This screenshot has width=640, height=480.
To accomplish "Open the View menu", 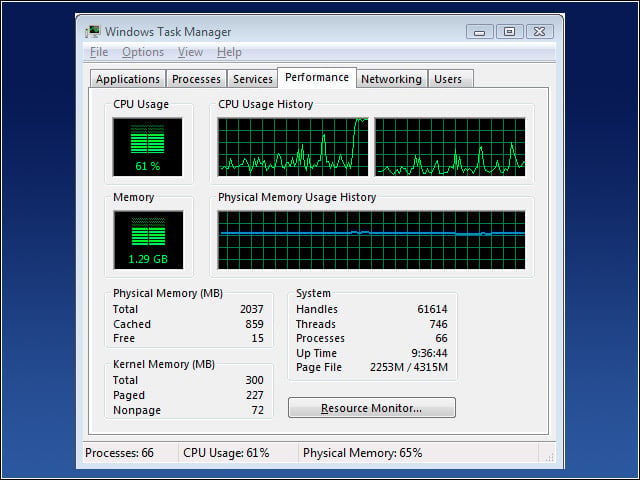I will tap(190, 52).
